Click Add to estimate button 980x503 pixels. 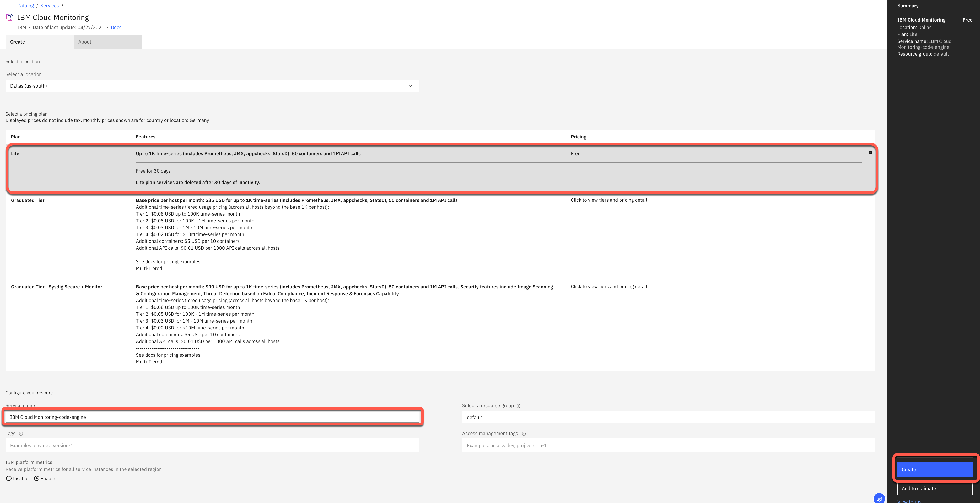pyautogui.click(x=935, y=489)
